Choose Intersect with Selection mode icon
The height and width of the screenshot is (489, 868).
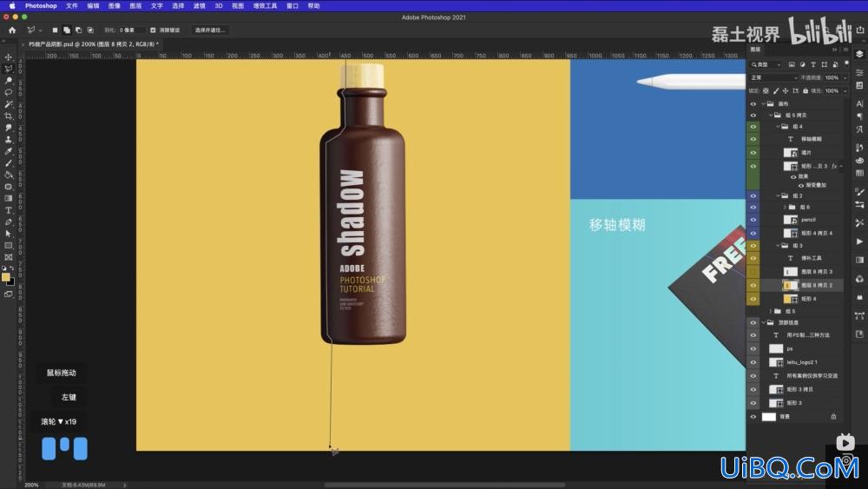(x=90, y=30)
